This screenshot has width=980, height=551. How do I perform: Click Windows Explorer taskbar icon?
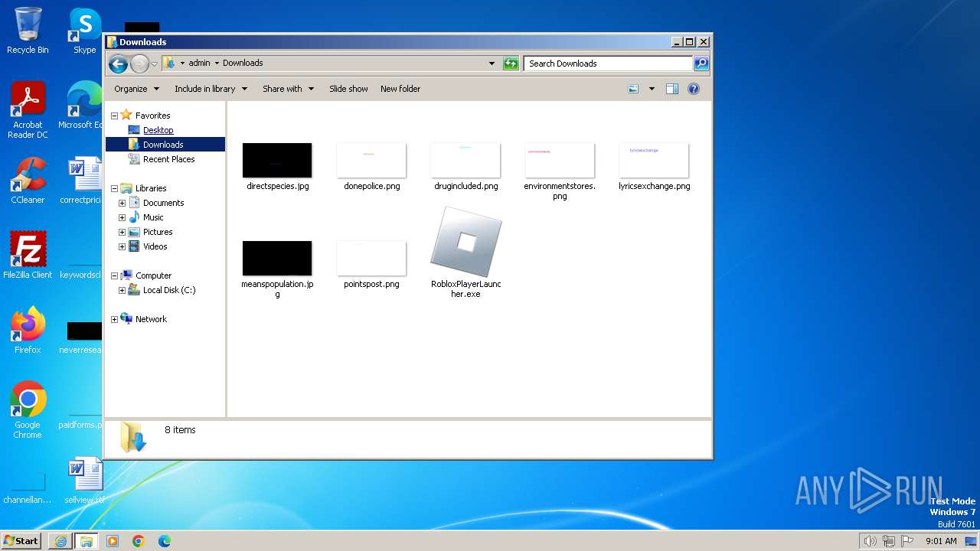(87, 541)
